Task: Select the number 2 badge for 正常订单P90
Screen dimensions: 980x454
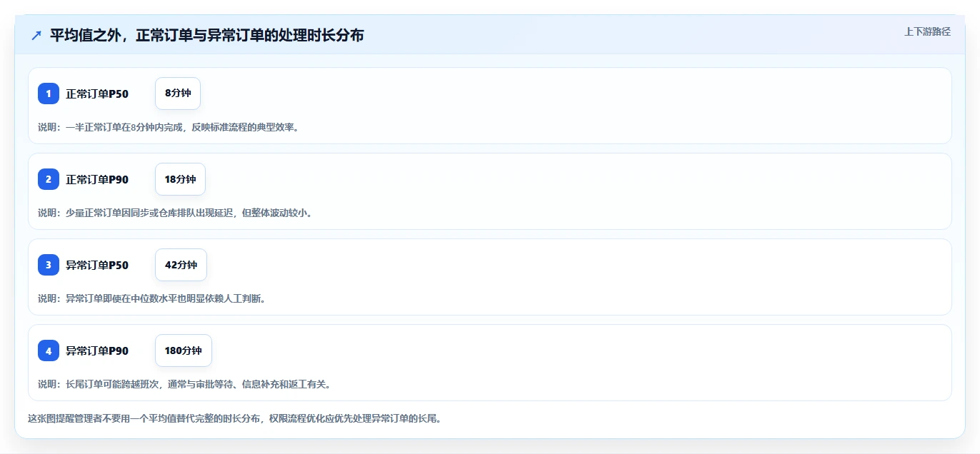Action: (x=49, y=179)
